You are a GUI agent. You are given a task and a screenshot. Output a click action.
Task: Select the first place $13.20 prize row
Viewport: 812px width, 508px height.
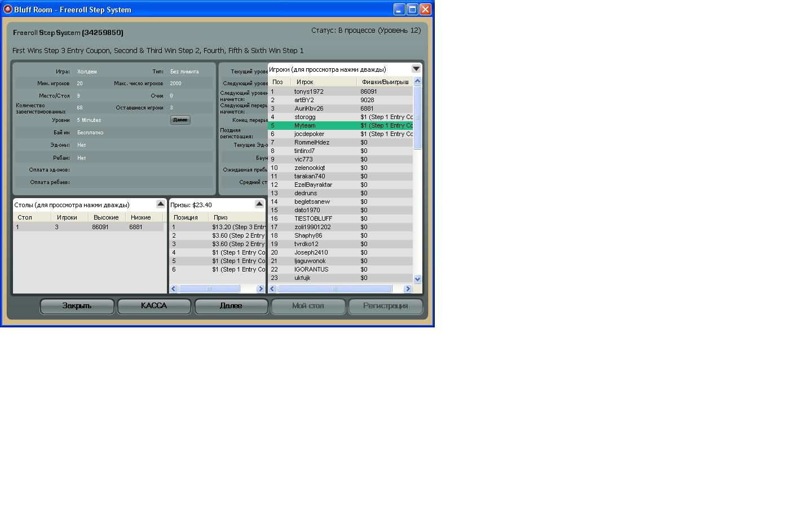click(x=217, y=227)
